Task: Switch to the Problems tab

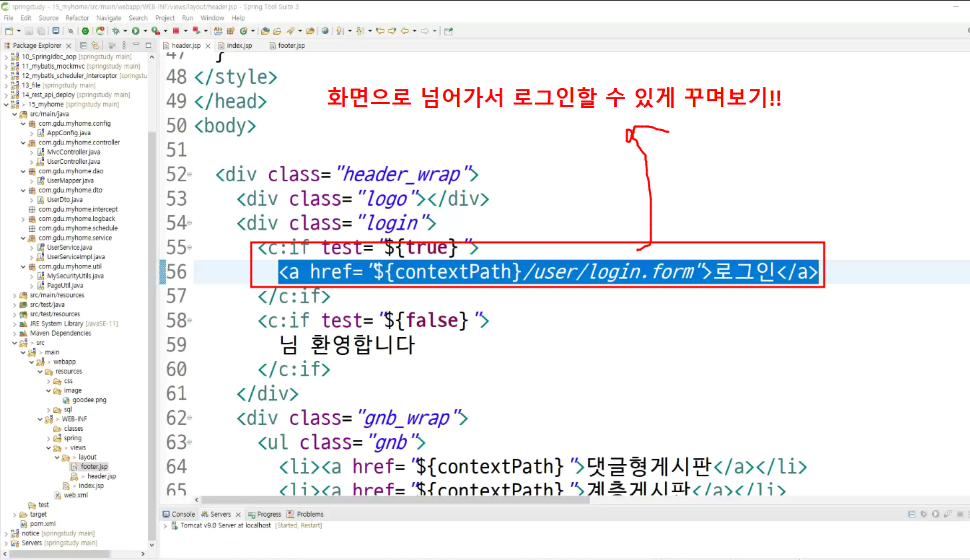Action: tap(305, 515)
